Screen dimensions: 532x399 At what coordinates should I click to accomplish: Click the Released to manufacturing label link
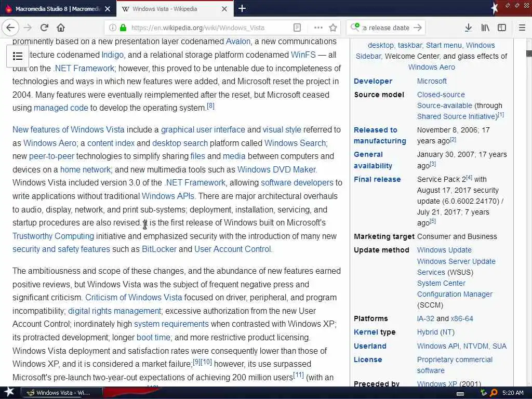tap(380, 136)
